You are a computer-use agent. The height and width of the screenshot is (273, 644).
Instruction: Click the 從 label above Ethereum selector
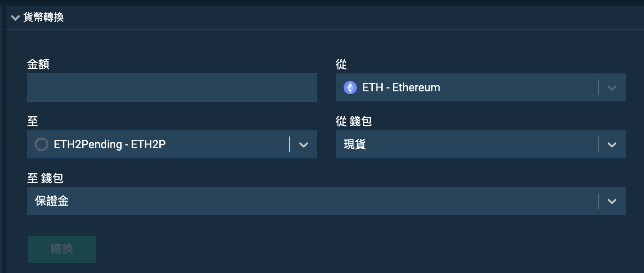(x=341, y=64)
